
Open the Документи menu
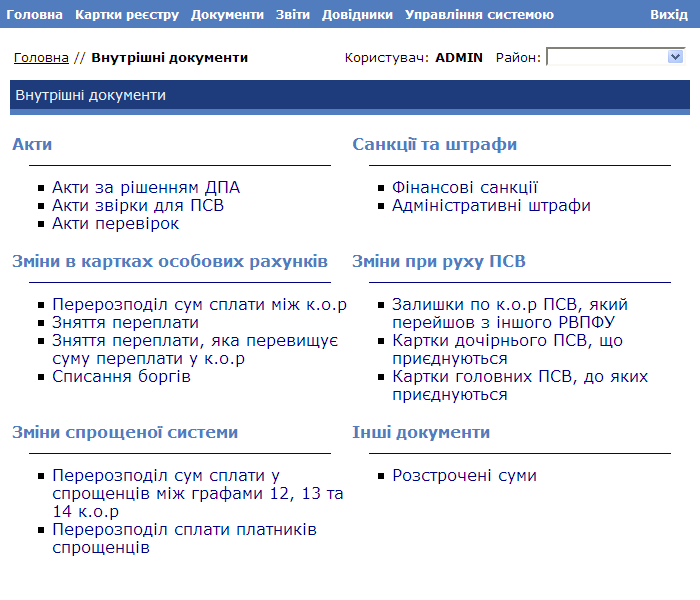pos(227,15)
